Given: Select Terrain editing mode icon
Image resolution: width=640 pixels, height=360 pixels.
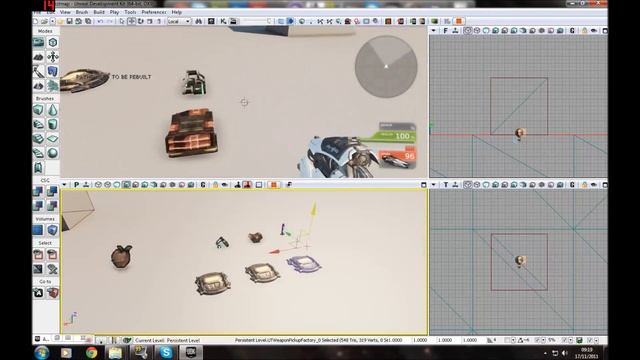Looking at the screenshot, I should coord(38,57).
